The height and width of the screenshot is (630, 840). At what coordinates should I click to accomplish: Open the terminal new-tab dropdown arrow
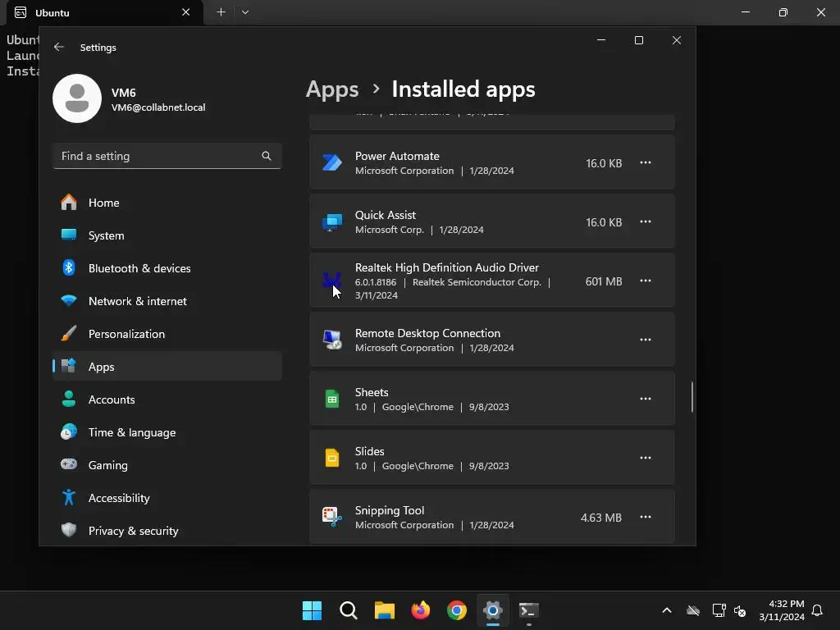244,11
